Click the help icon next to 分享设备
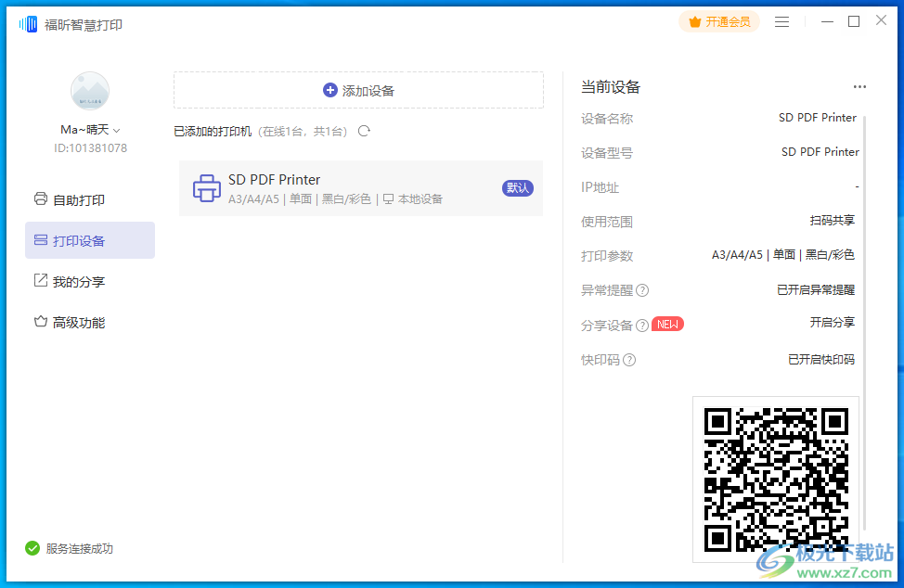 click(642, 326)
